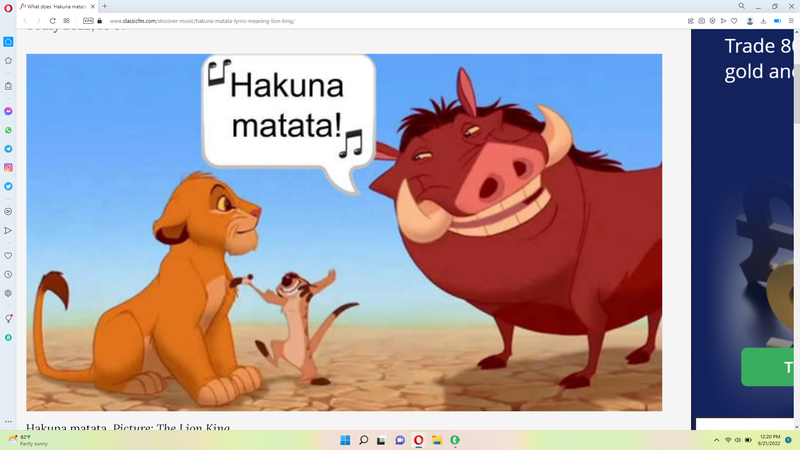Open the lightbulb tips sidebar icon
Viewport: 800px width, 450px height.
8,319
